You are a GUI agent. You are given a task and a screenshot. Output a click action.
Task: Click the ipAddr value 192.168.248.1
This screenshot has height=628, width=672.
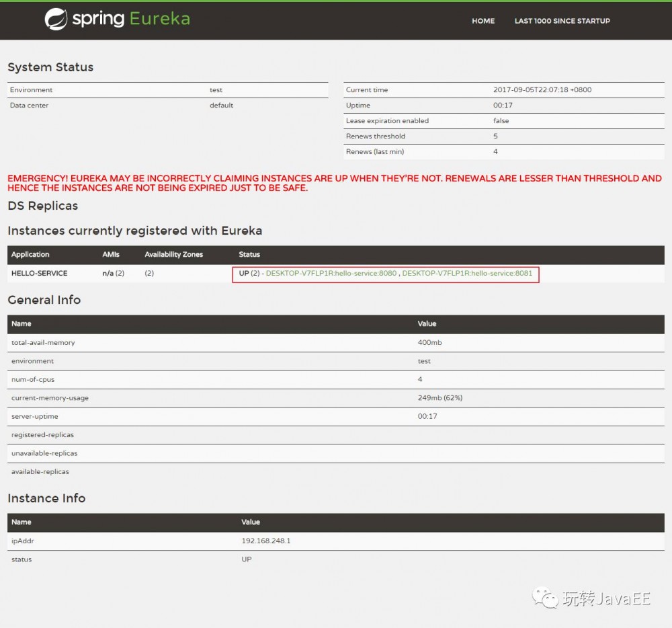point(265,541)
